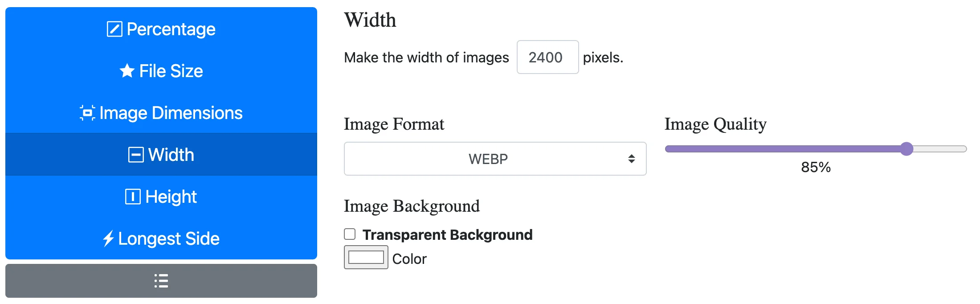The height and width of the screenshot is (304, 980).
Task: Select the Percentage resize tab
Action: (171, 29)
